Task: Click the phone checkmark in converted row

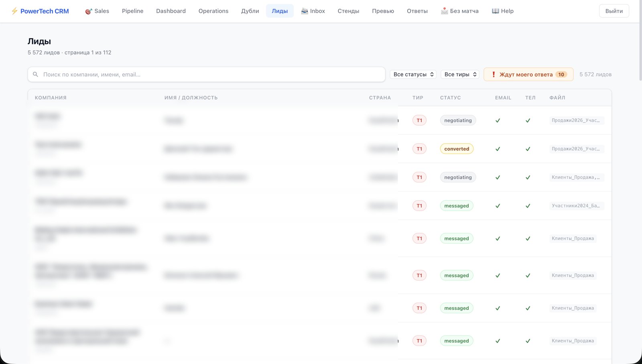Action: (x=528, y=149)
